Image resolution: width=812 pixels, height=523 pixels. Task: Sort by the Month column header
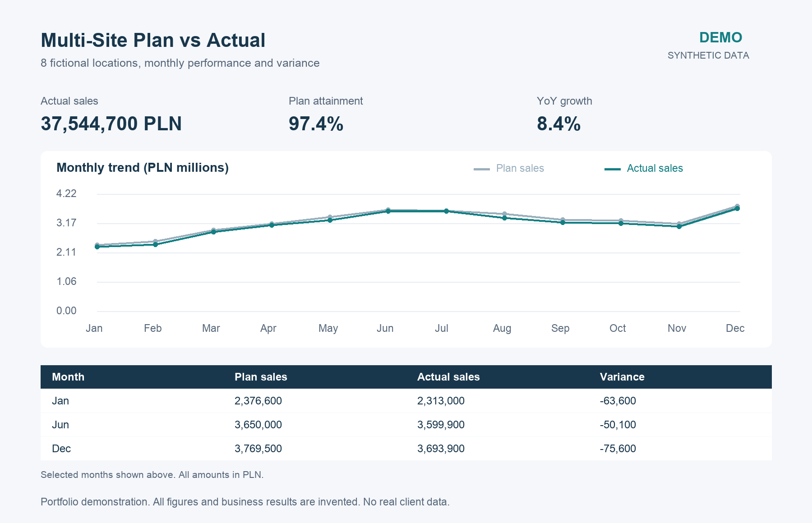[x=68, y=377]
